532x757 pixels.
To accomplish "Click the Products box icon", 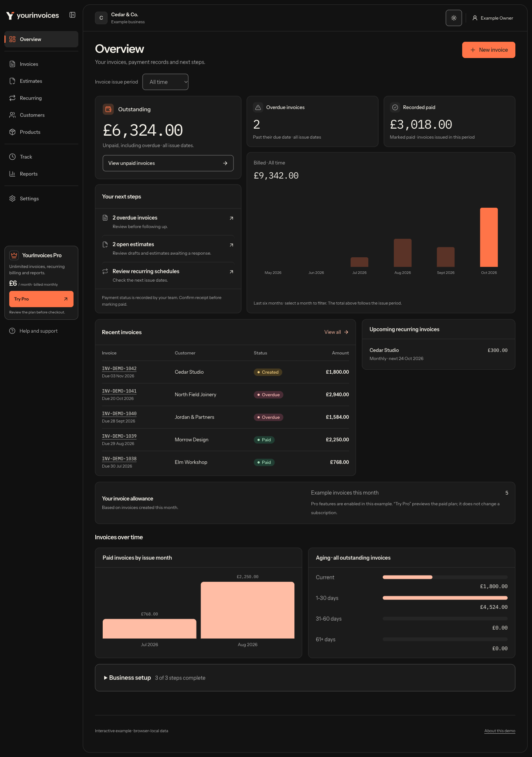I will pyautogui.click(x=13, y=132).
